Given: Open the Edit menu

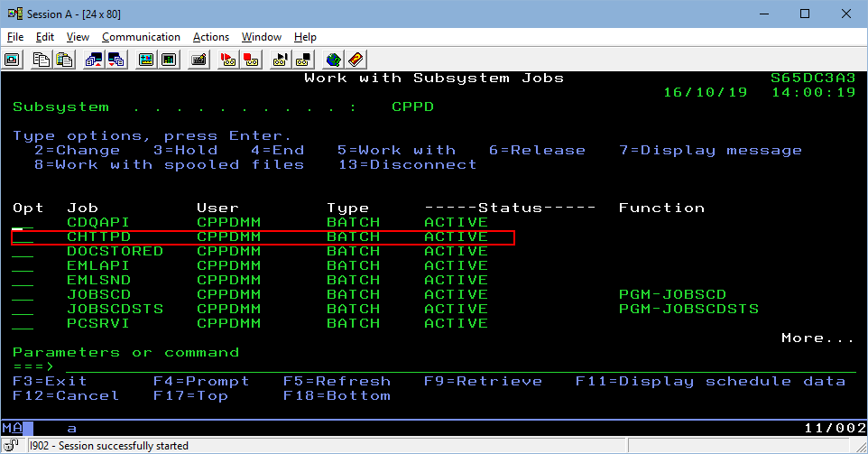Looking at the screenshot, I should pos(45,37).
